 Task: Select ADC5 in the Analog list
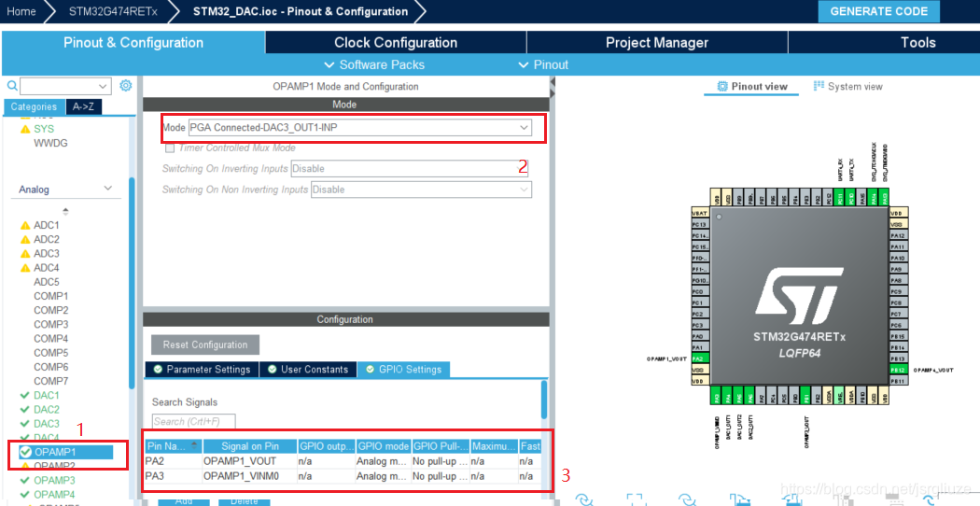47,282
